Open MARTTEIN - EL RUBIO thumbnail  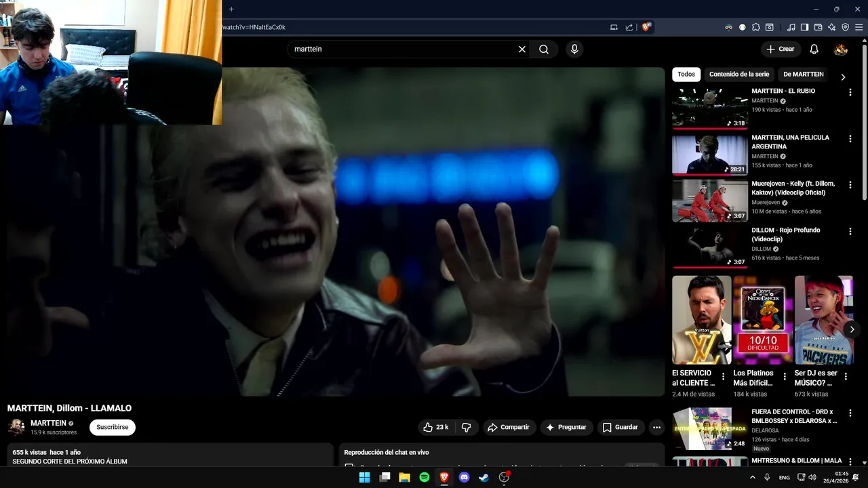click(x=709, y=108)
